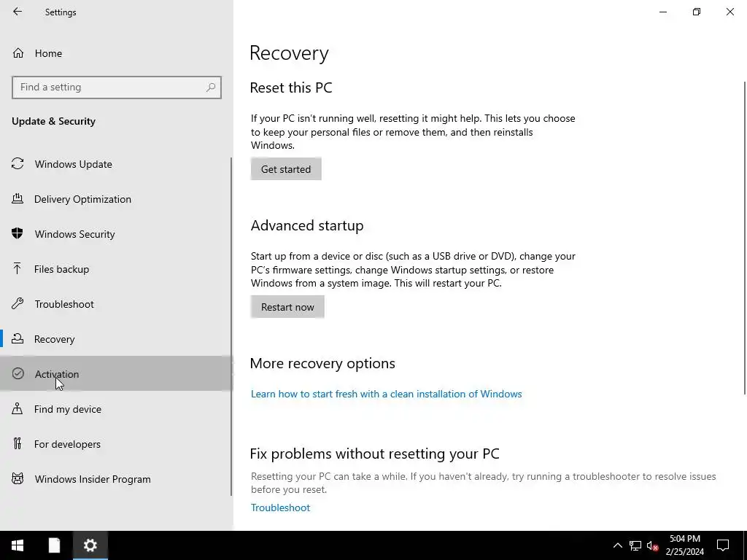Click the sidebar vertical scrollbar

pos(231,327)
